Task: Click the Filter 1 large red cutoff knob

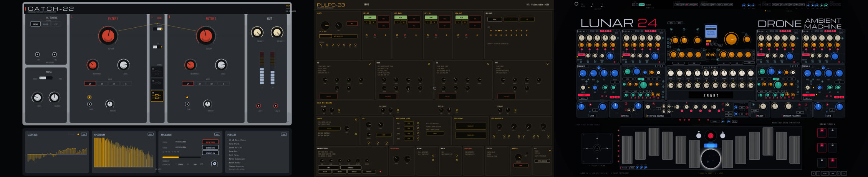Action: click(x=108, y=36)
